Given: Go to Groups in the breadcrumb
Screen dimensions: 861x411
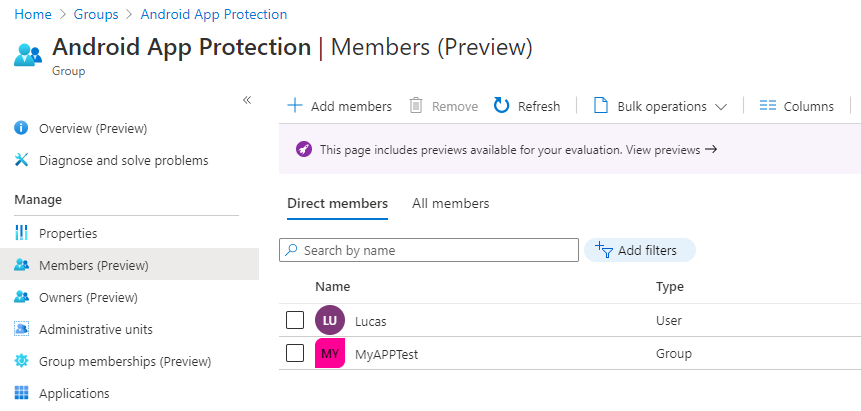Looking at the screenshot, I should (x=96, y=14).
